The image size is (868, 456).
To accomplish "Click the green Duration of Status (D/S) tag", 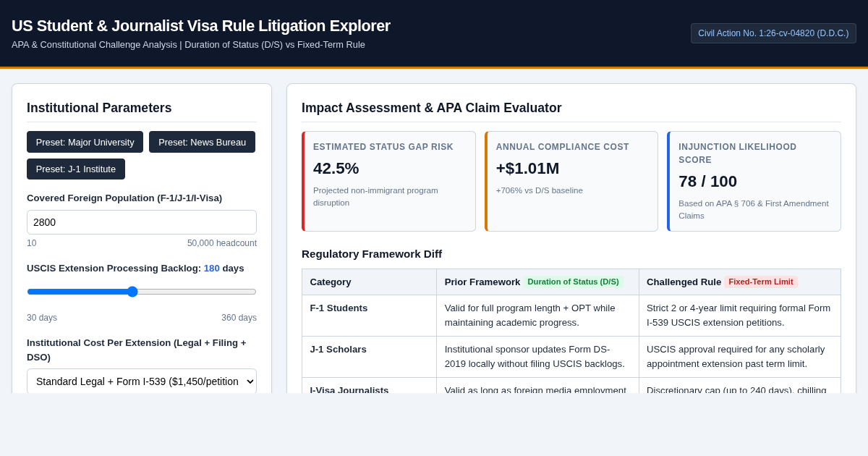I will click(573, 282).
